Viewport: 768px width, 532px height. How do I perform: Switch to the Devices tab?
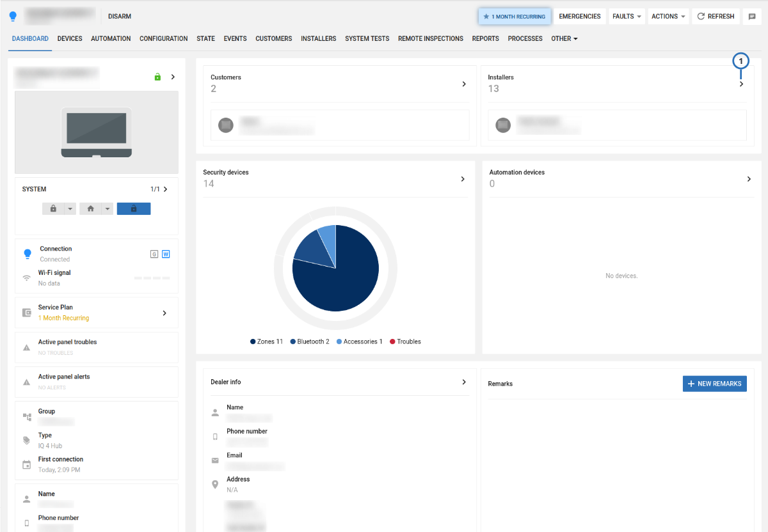(x=70, y=39)
